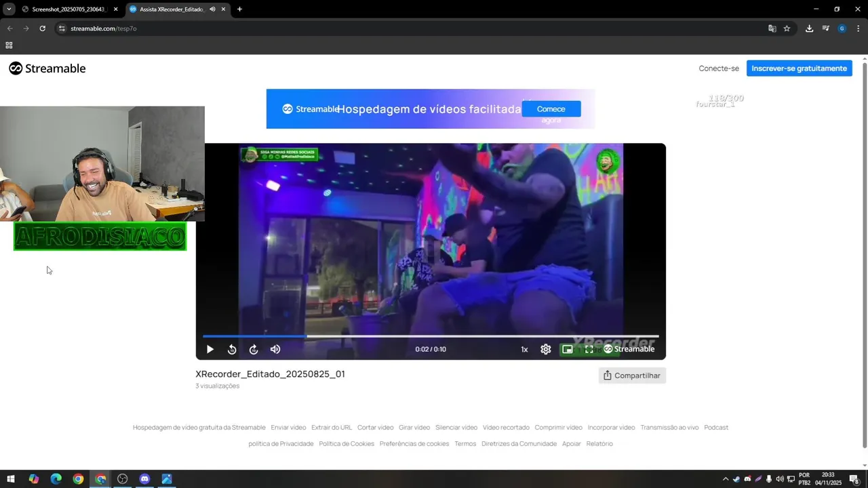Open the site information icon in address bar
This screenshot has width=868, height=488.
click(x=62, y=28)
